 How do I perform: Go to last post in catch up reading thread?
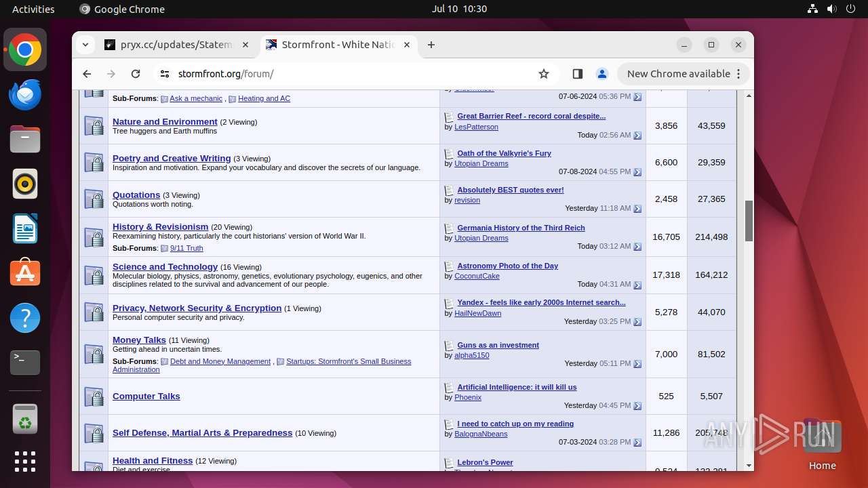coord(637,443)
